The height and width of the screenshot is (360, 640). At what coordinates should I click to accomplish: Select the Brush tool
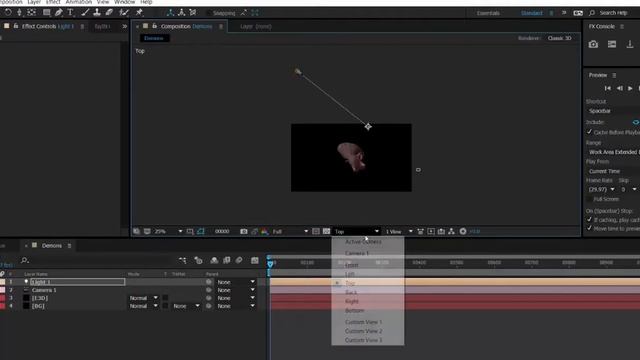pyautogui.click(x=85, y=12)
